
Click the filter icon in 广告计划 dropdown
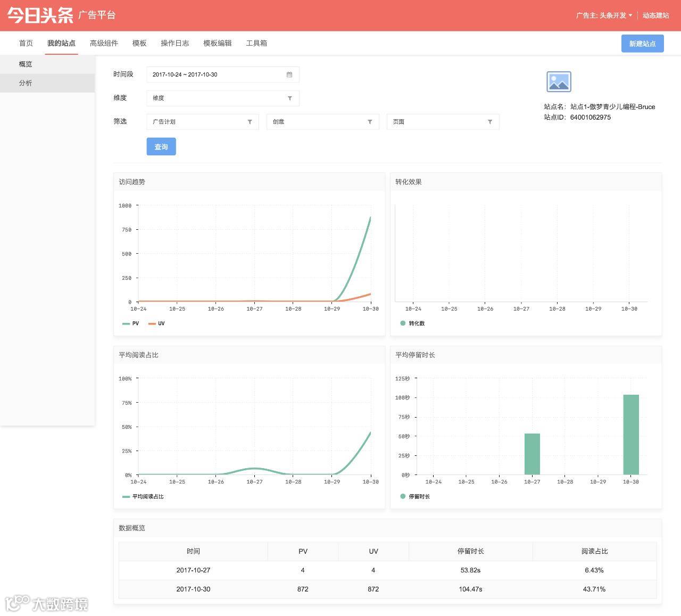click(250, 122)
